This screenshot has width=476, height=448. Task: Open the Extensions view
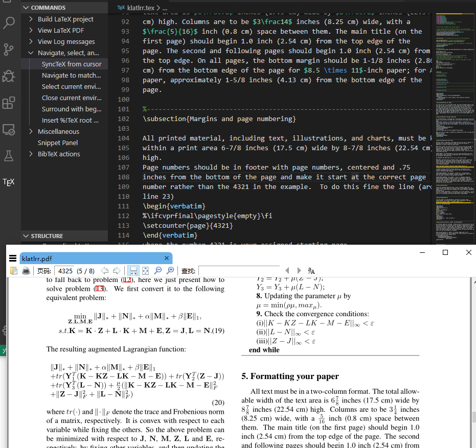9,103
